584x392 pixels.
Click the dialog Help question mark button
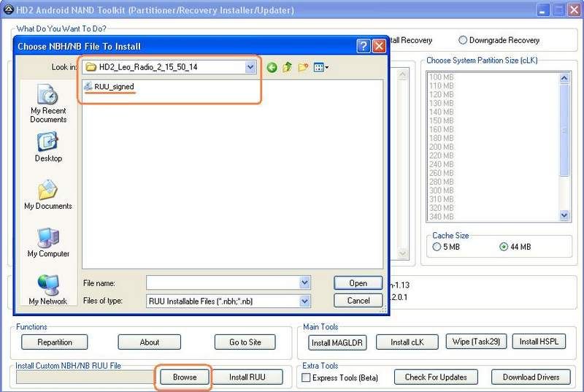tap(363, 46)
